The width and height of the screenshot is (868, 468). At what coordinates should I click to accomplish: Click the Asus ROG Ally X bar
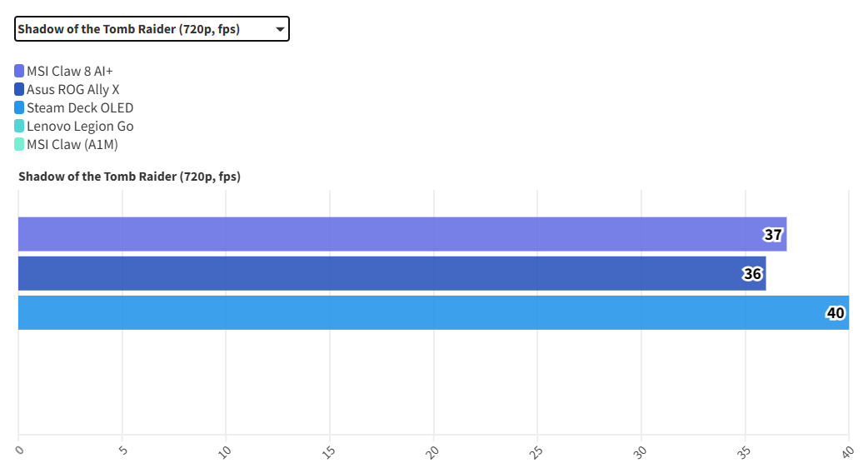coord(375,273)
